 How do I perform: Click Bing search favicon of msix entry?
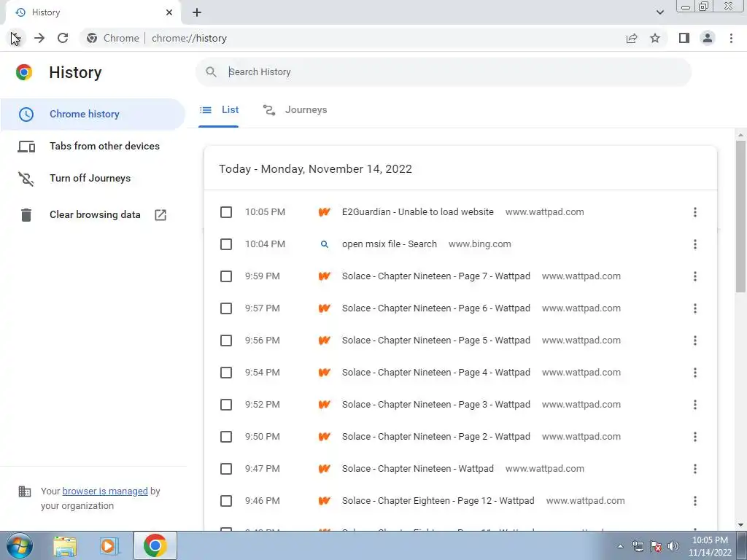pyautogui.click(x=325, y=244)
